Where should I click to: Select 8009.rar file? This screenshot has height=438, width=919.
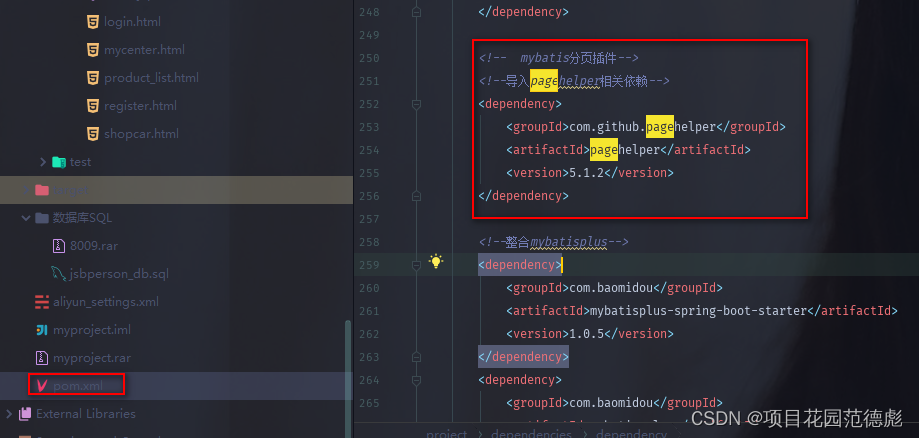tap(93, 246)
